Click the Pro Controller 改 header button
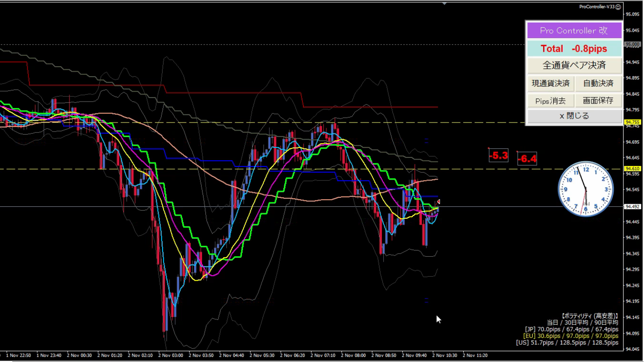Screen dimensions: 644x362 [574, 31]
